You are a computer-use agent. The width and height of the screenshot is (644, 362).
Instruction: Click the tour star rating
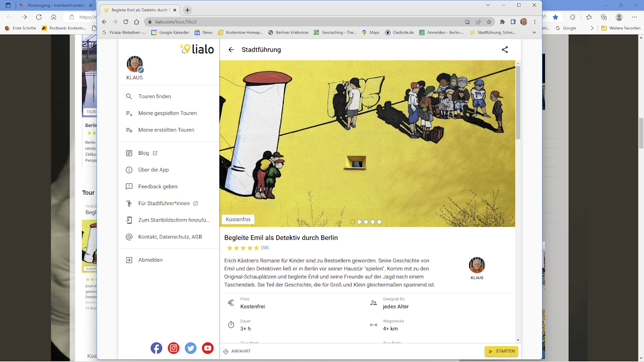(x=243, y=248)
